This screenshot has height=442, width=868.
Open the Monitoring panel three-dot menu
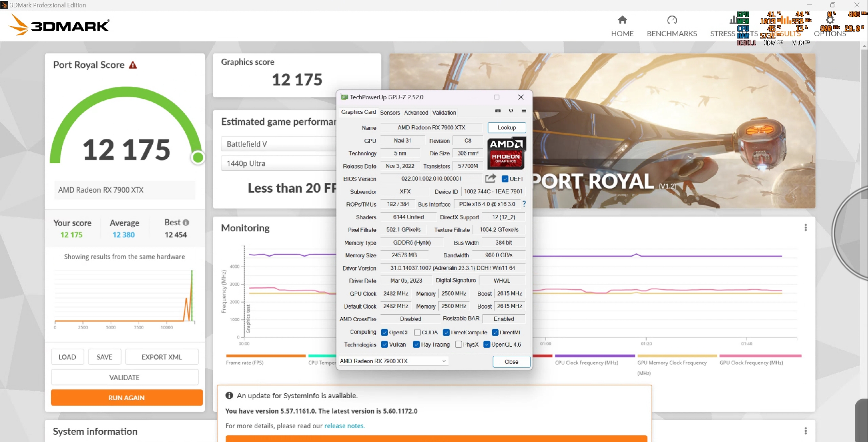tap(805, 228)
